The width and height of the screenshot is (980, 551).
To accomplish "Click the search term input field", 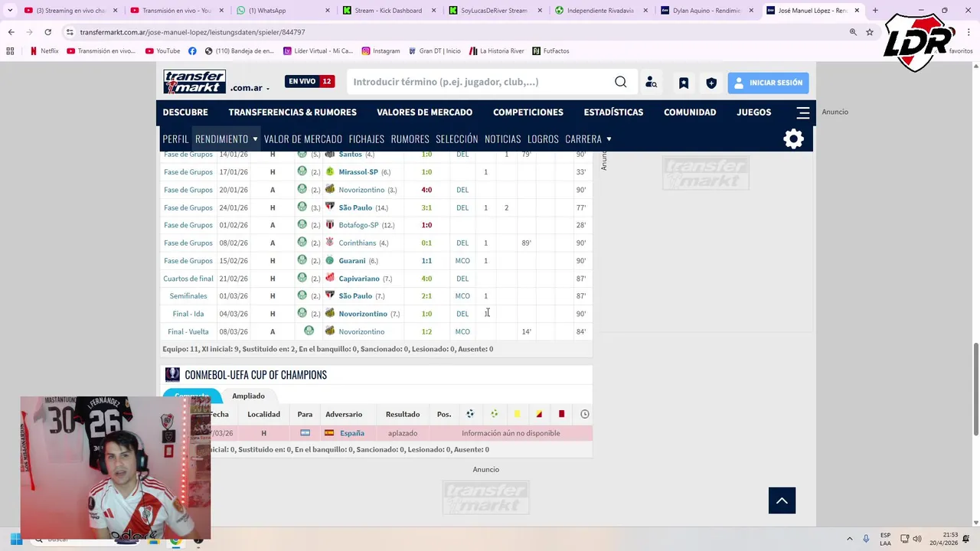I will [x=481, y=82].
